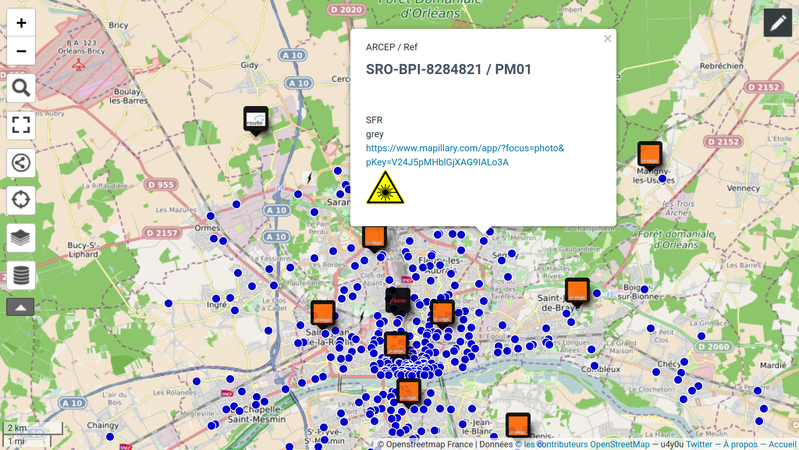
Task: Center map on my location
Action: click(21, 200)
